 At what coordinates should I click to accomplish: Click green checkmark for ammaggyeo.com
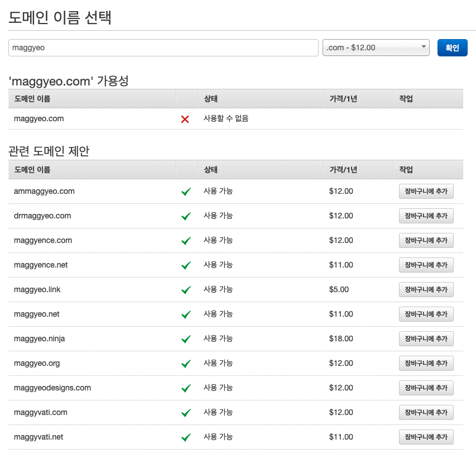tap(186, 192)
